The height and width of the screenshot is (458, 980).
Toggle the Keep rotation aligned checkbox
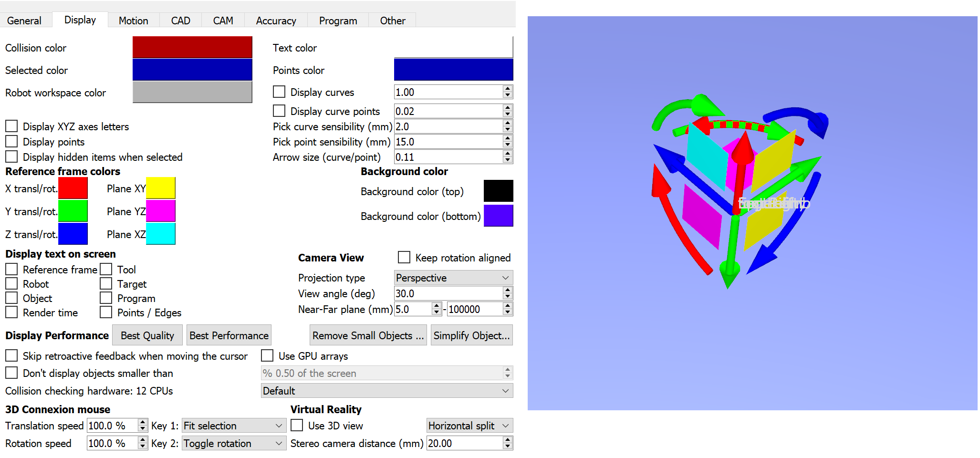point(404,258)
